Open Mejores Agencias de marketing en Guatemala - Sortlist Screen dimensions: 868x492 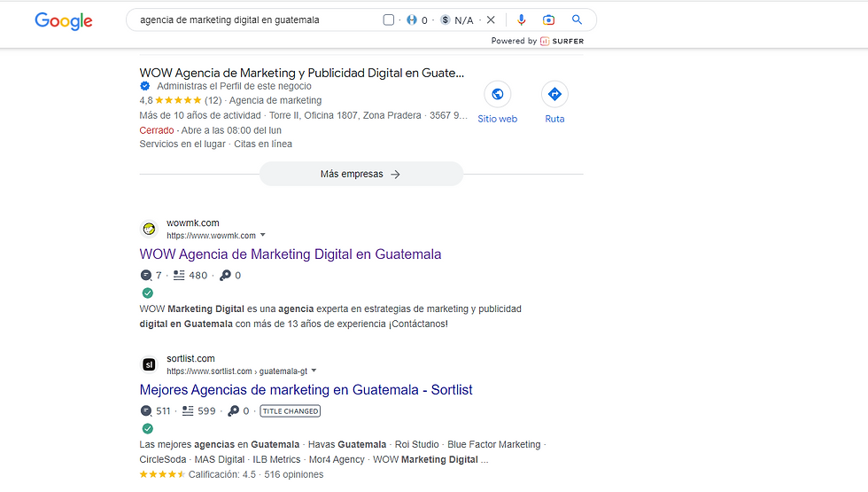[306, 390]
